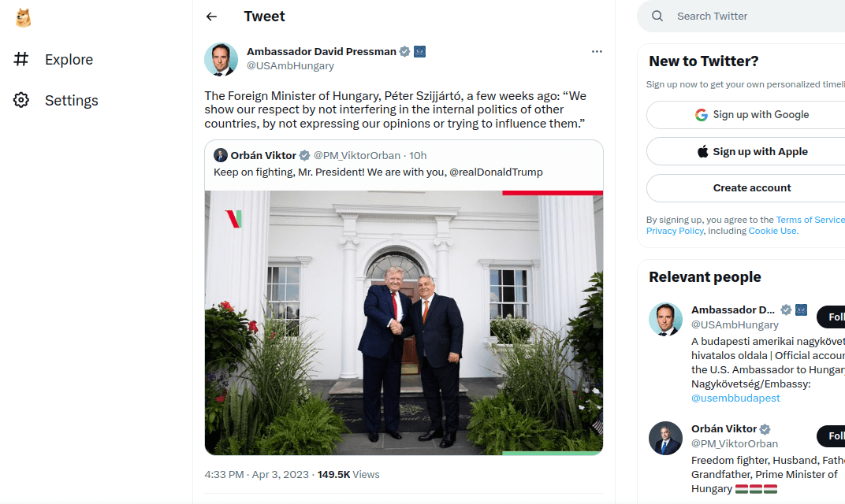Click the back arrow on the Tweet page
845x504 pixels.
[x=211, y=16]
